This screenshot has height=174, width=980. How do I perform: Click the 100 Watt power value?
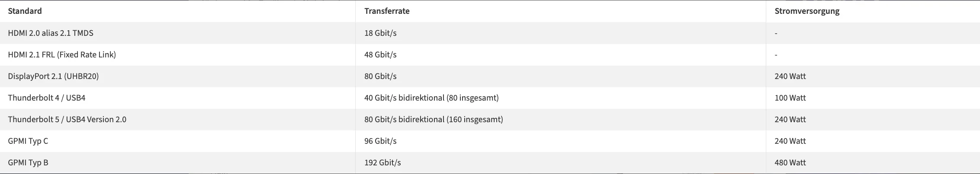(x=790, y=98)
